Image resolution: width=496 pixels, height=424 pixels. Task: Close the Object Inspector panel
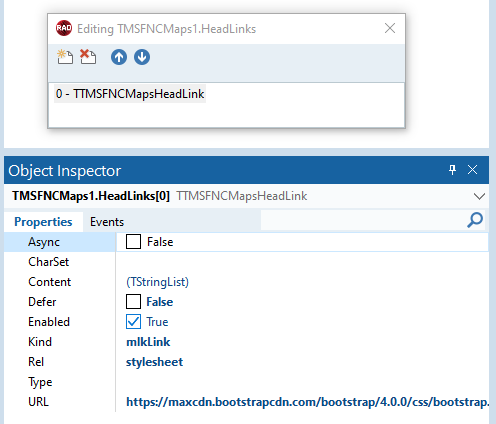(x=472, y=170)
